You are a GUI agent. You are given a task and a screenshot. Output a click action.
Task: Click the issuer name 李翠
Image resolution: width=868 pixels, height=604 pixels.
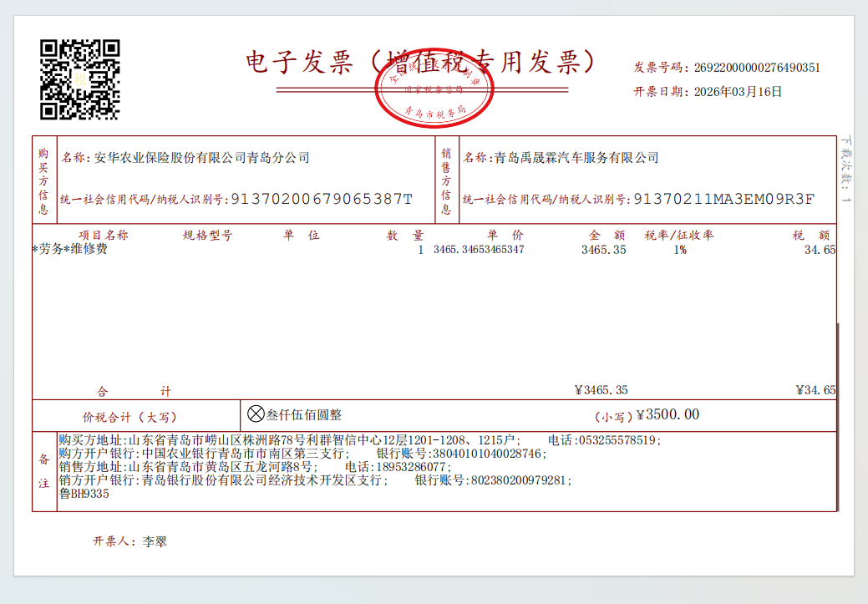pos(155,541)
